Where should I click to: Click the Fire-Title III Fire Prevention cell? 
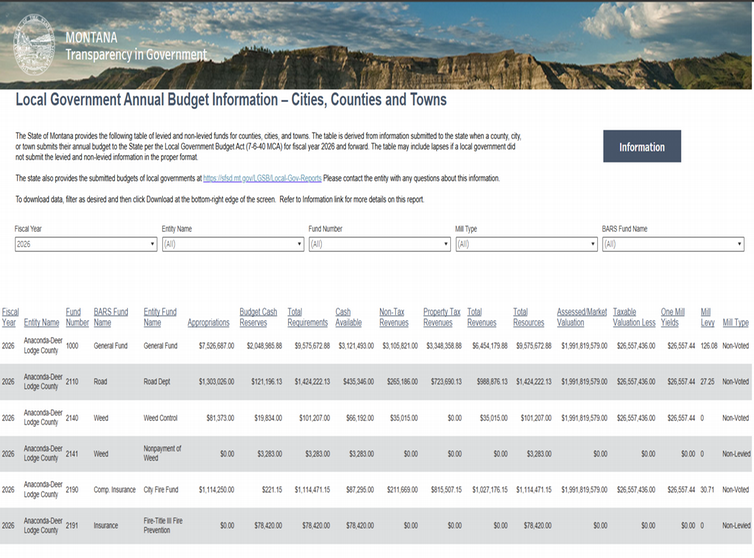(x=163, y=525)
